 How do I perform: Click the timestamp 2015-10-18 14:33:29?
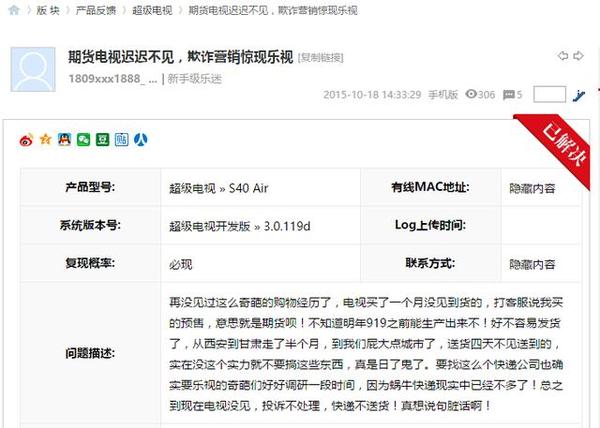click(372, 94)
